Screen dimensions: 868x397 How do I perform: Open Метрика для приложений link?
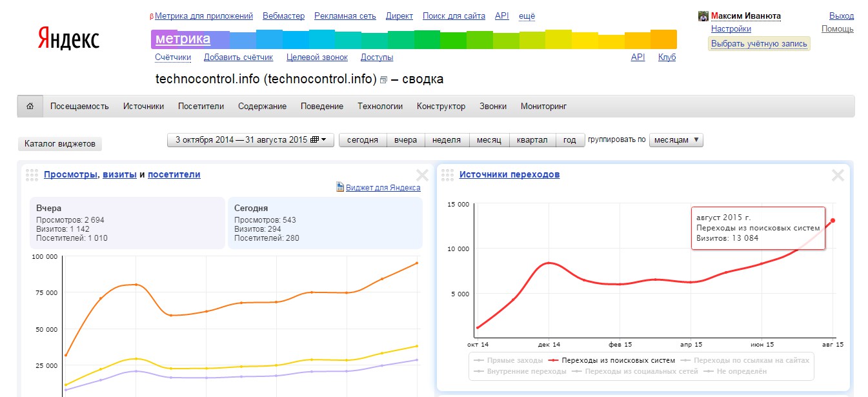tap(204, 16)
